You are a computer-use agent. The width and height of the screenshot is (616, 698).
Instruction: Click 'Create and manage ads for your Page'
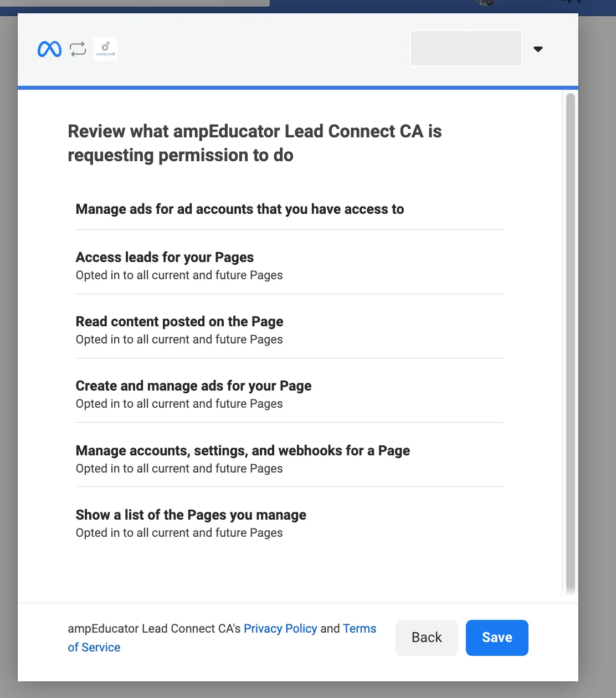[193, 386]
